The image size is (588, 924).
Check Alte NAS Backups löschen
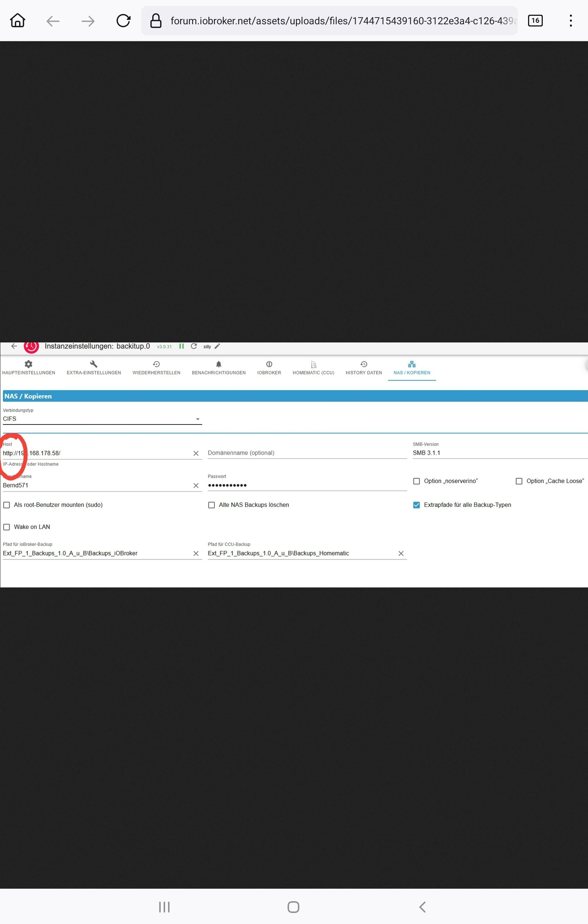point(211,505)
